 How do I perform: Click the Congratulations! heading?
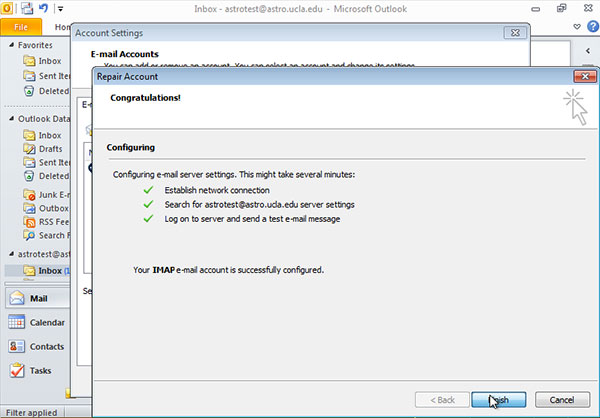(145, 98)
